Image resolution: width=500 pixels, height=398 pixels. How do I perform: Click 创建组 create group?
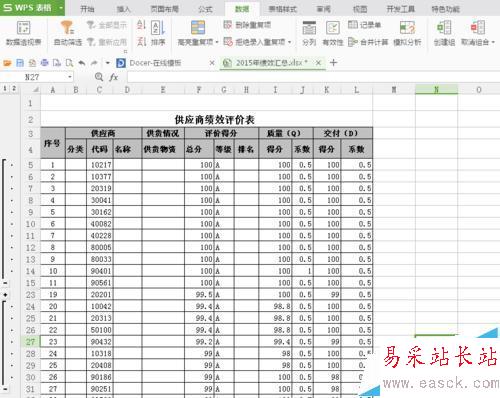pos(444,33)
